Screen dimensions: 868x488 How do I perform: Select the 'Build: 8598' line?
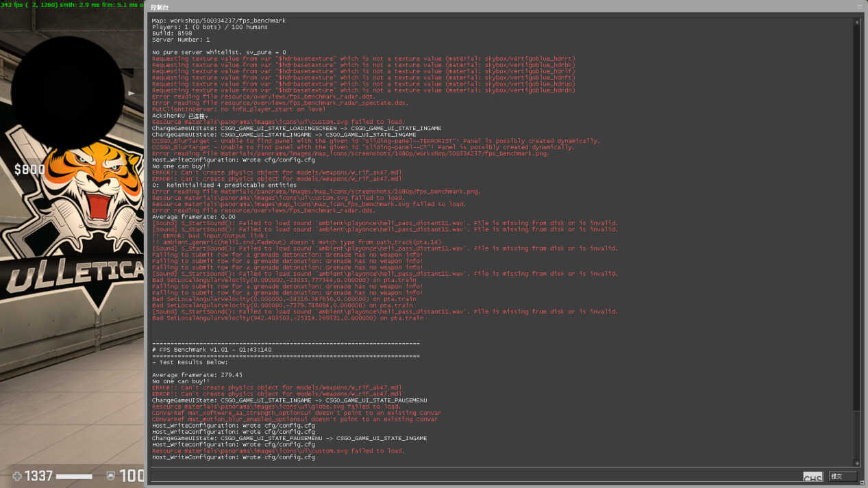pos(172,33)
